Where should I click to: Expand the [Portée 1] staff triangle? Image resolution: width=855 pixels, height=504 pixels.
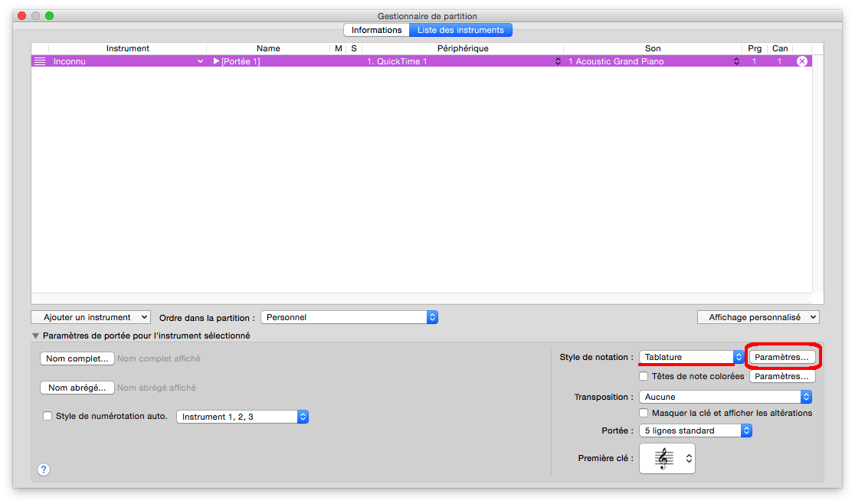(216, 61)
